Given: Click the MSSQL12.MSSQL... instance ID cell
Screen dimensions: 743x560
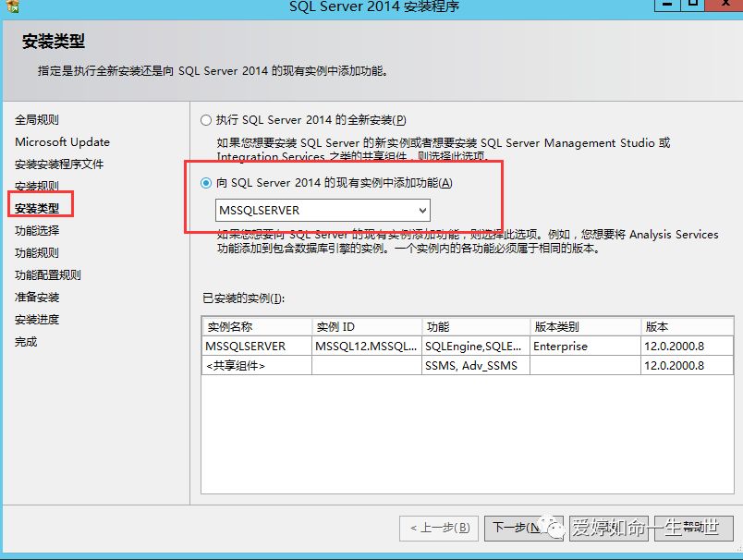Looking at the screenshot, I should click(367, 347).
